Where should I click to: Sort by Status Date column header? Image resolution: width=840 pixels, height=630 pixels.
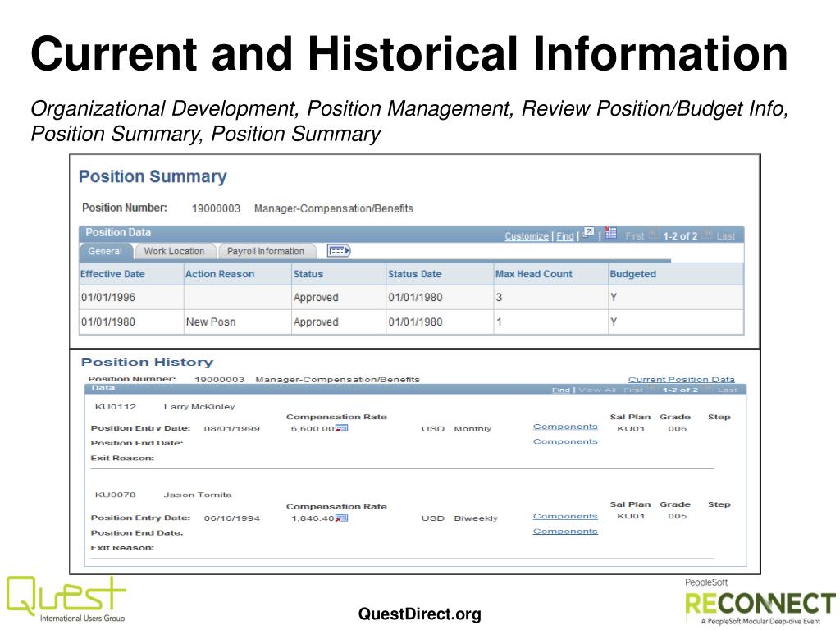(x=414, y=274)
